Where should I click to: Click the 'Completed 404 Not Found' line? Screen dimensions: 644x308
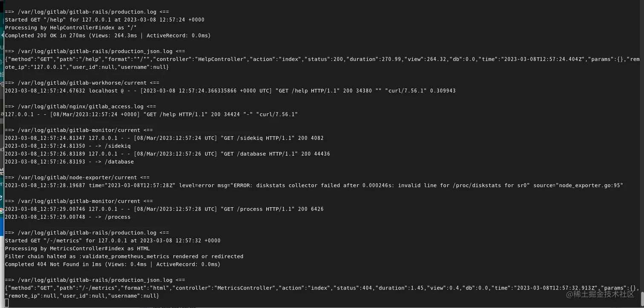coord(112,264)
